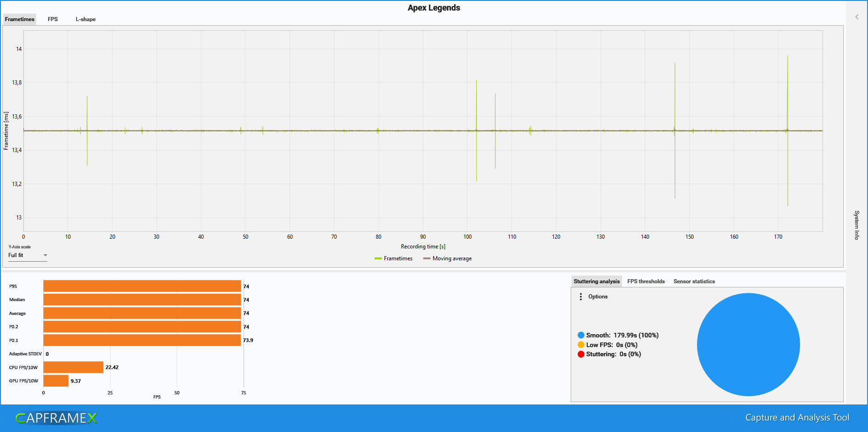The width and height of the screenshot is (868, 432).
Task: Click the P95 orange bar
Action: pos(142,286)
